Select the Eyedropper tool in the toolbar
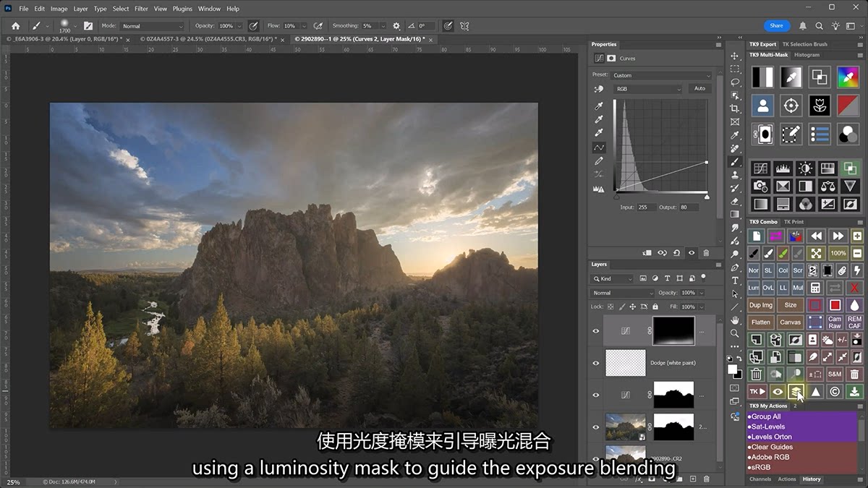The height and width of the screenshot is (488, 868). point(735,135)
